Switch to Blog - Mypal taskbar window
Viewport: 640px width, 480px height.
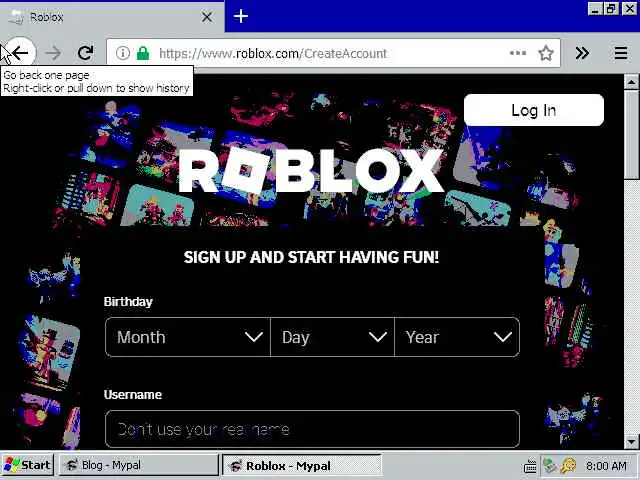[139, 465]
